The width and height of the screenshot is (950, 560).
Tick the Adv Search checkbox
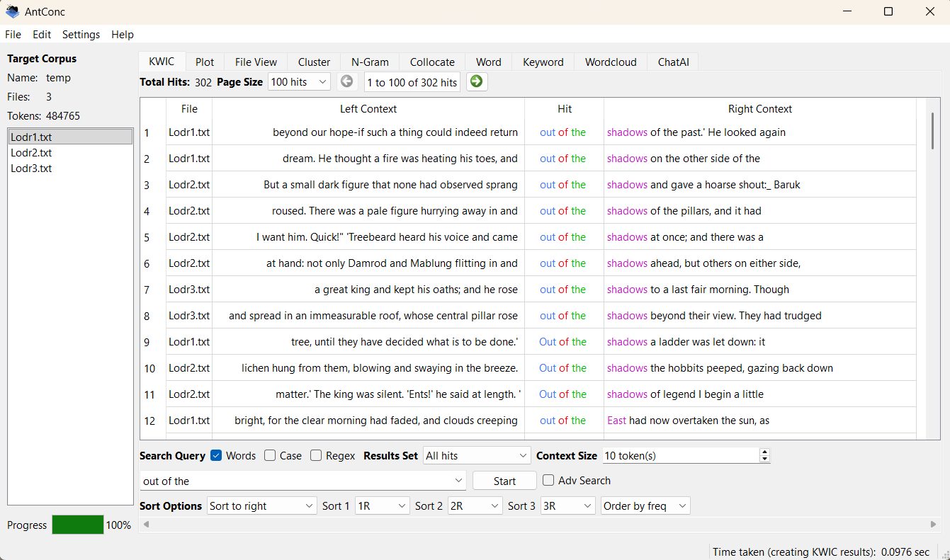(x=548, y=481)
